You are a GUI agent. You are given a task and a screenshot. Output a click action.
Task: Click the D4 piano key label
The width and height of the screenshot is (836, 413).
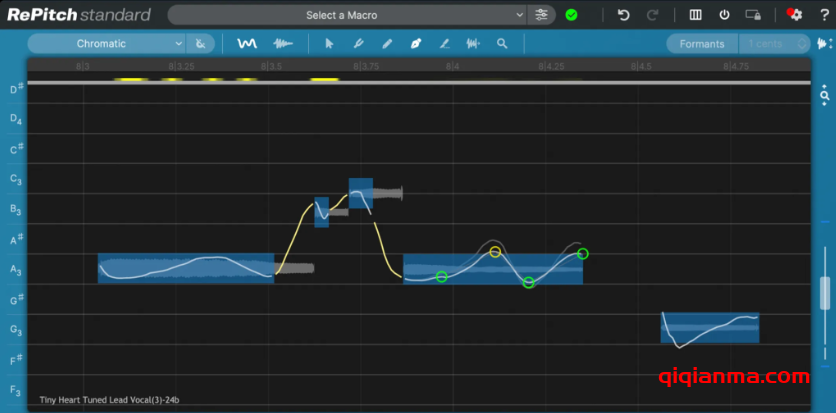tap(15, 119)
